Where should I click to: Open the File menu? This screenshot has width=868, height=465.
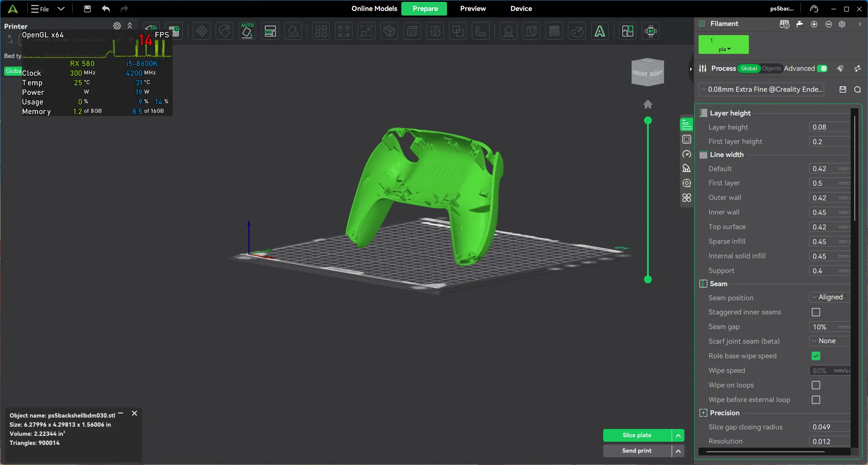pos(40,9)
